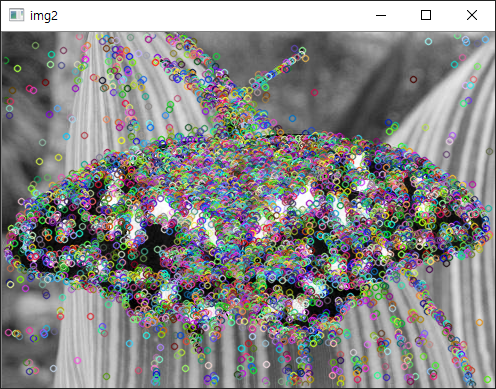The width and height of the screenshot is (496, 389).
Task: Close the img2 window
Action: click(472, 15)
